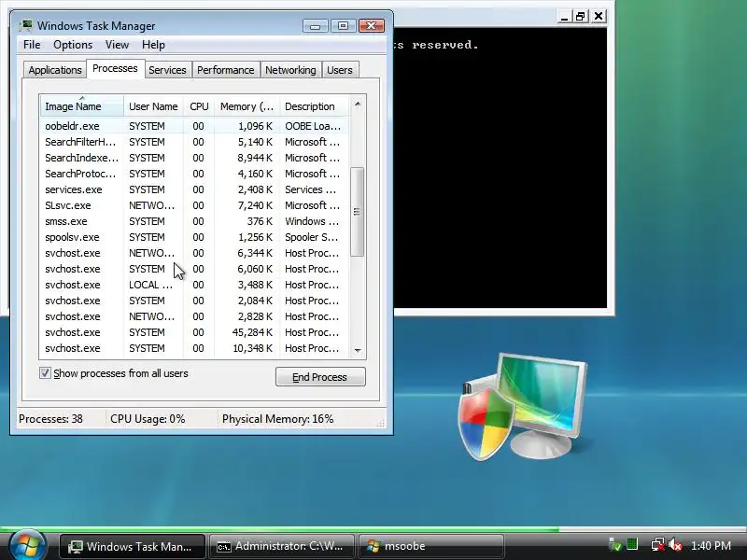Click Physical Memory: 16% status entry

pos(277,419)
